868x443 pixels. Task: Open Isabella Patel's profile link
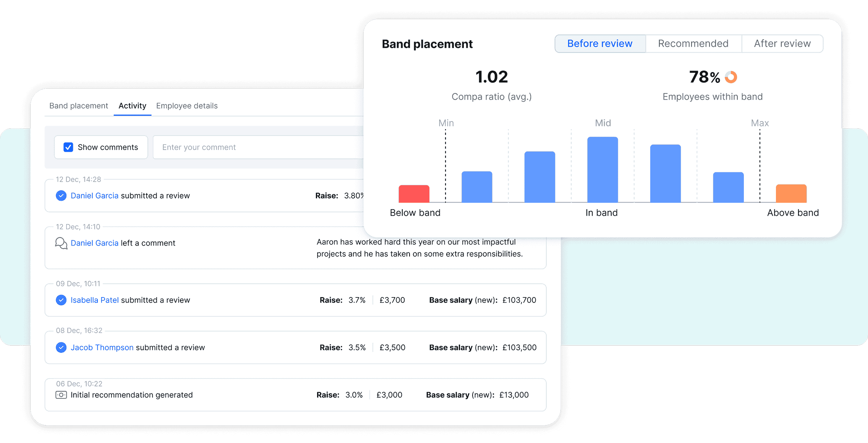[x=94, y=300]
